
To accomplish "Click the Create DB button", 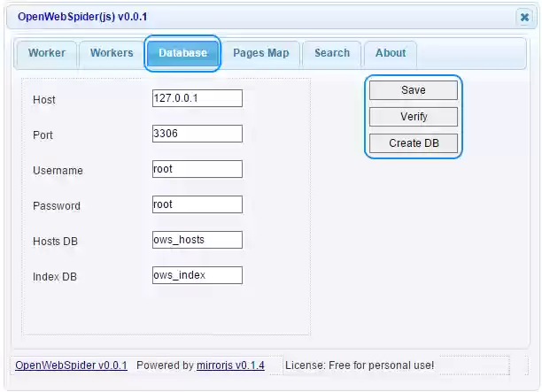I will point(413,143).
